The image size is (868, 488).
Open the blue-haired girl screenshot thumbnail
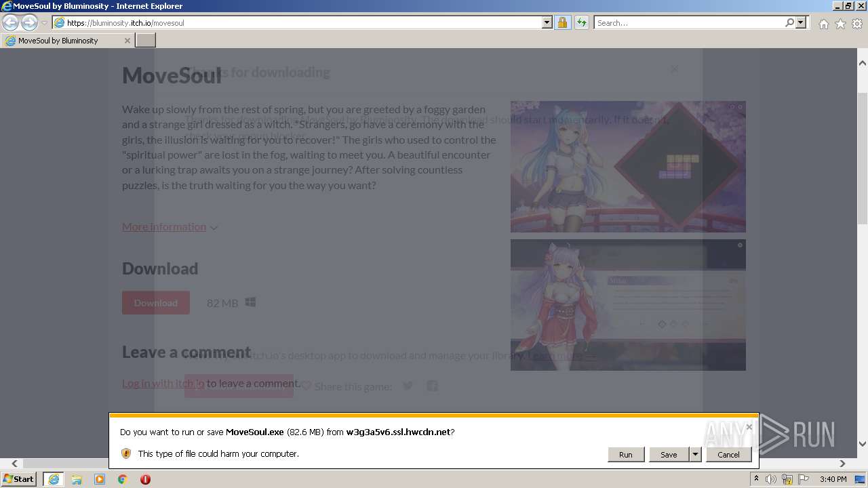click(x=628, y=167)
